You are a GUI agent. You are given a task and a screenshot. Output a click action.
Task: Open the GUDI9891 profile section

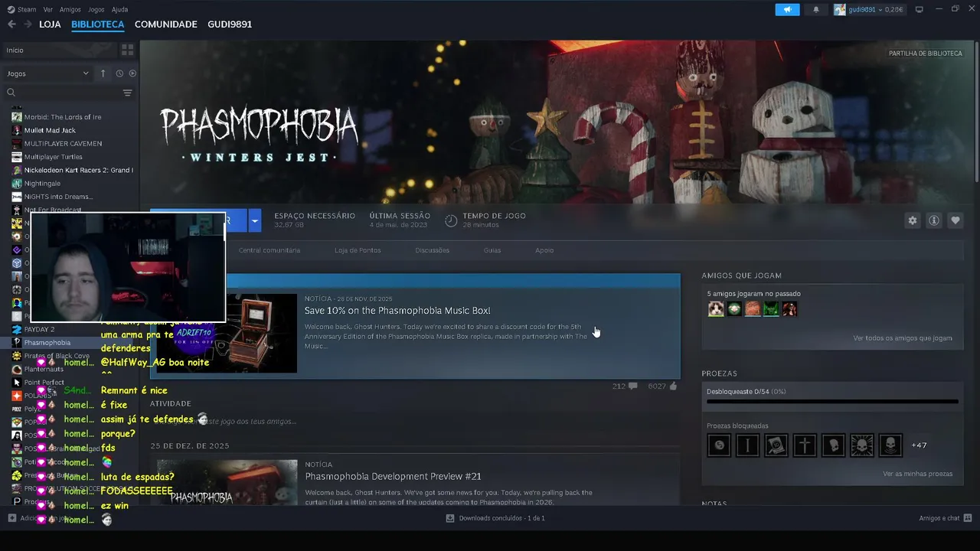pos(230,24)
